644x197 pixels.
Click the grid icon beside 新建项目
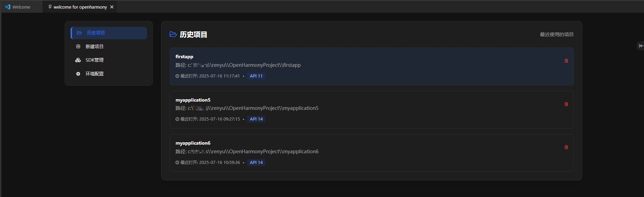[x=78, y=46]
